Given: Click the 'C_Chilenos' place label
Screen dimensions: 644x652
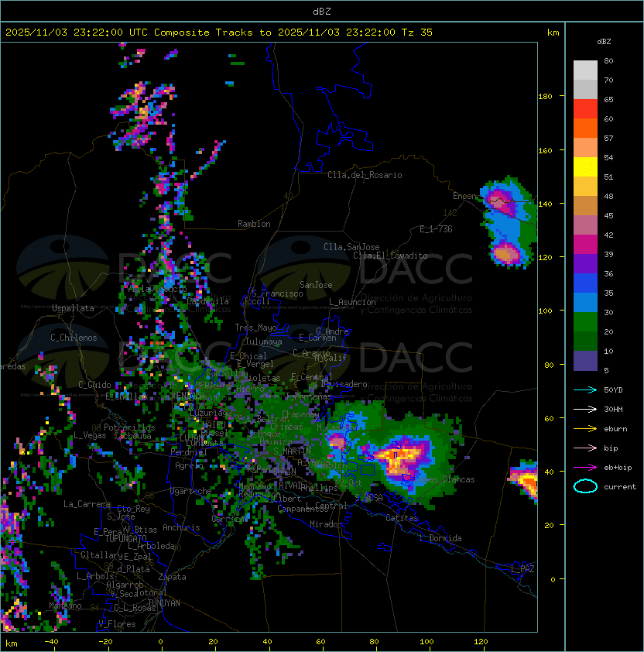Looking at the screenshot, I should [x=74, y=338].
